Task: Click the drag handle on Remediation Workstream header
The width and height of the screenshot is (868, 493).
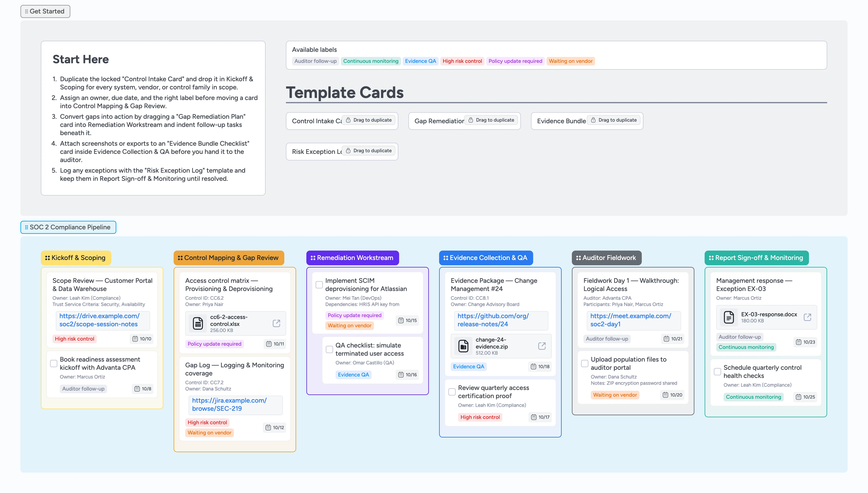Action: 313,258
